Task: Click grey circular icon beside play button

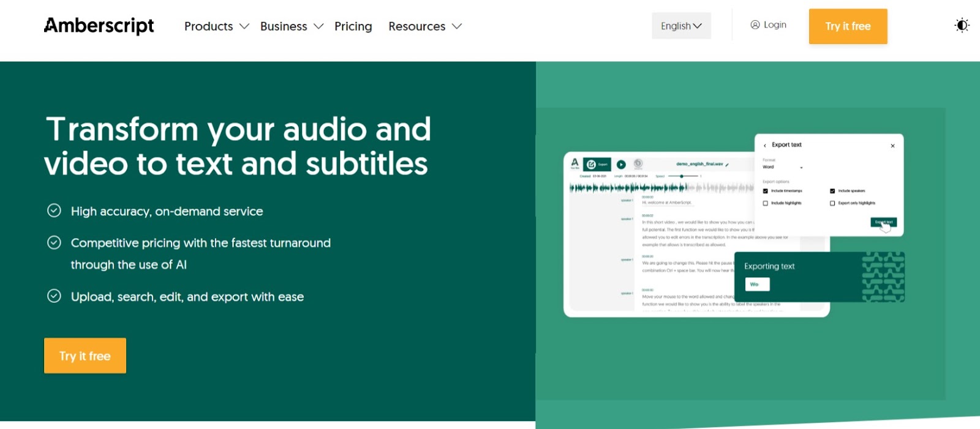Action: pyautogui.click(x=638, y=163)
